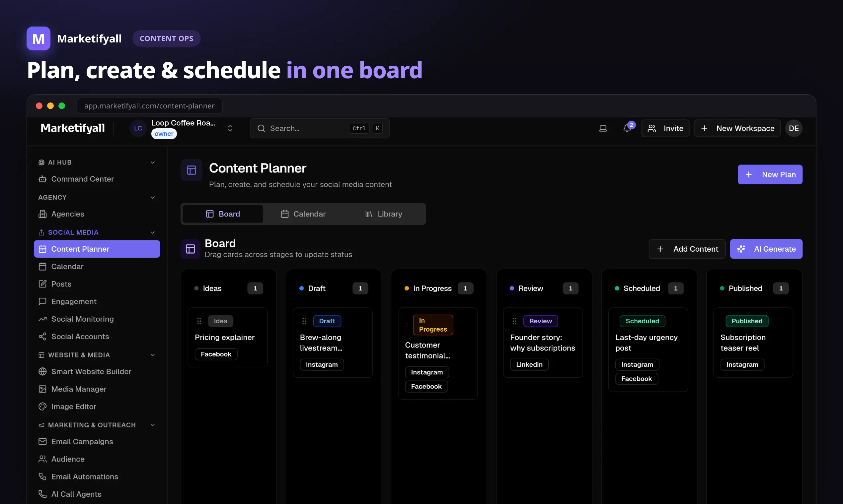Select Content Planner sidebar item

97,249
